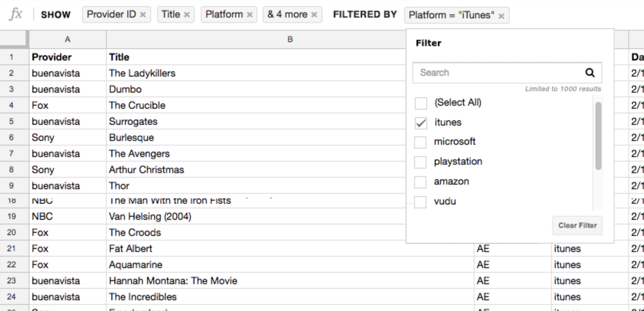Select 'The Avengers' cell
Image resolution: width=644 pixels, height=311 pixels.
click(255, 153)
